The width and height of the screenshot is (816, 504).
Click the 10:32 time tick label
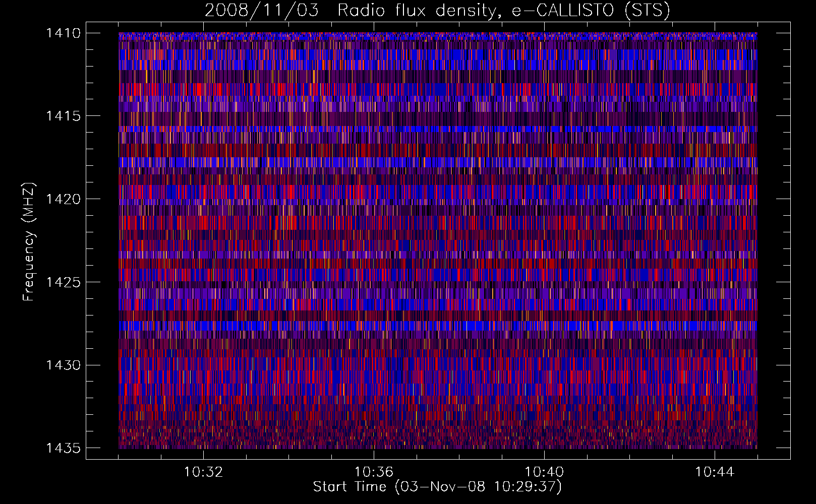coord(203,472)
